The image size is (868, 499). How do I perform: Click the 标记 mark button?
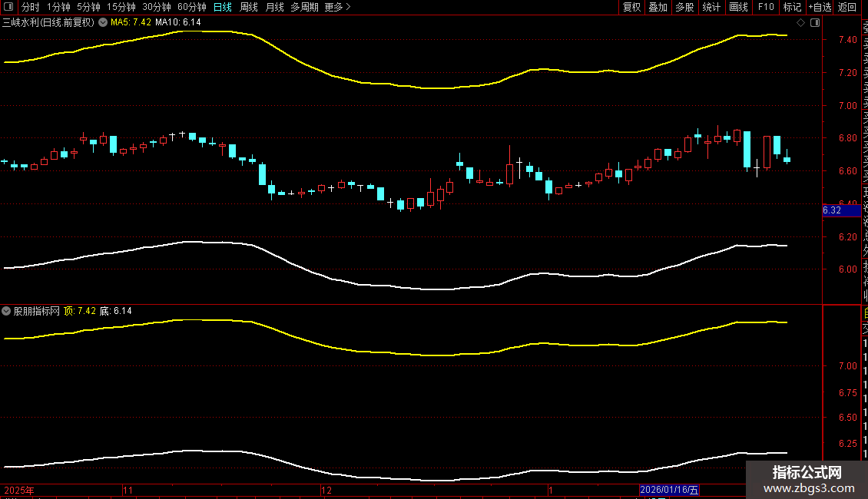click(792, 7)
